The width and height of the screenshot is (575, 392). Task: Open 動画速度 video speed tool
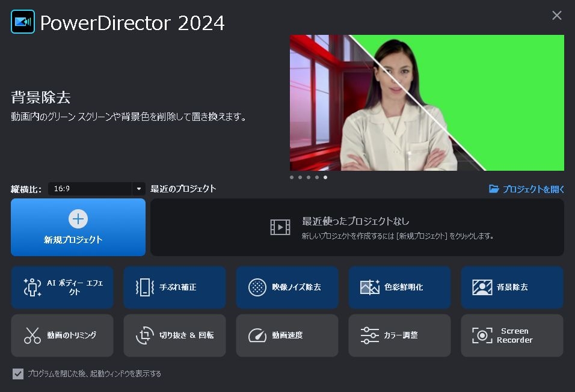point(287,335)
